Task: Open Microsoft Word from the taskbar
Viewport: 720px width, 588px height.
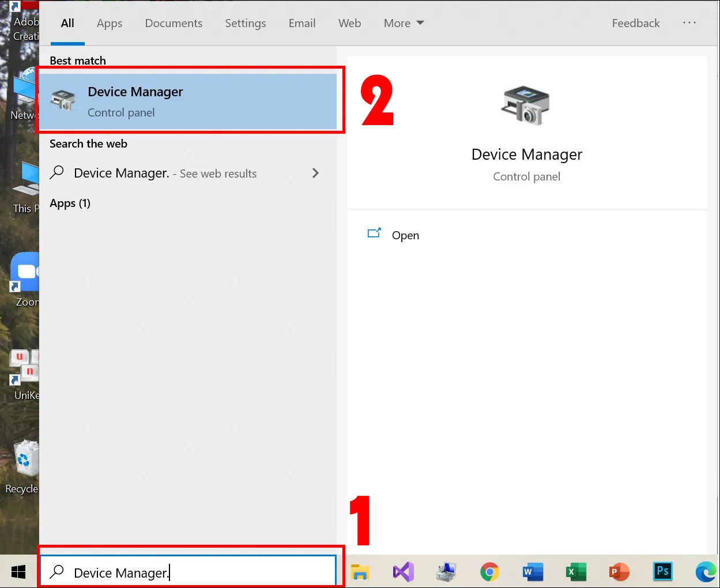Action: click(x=533, y=572)
